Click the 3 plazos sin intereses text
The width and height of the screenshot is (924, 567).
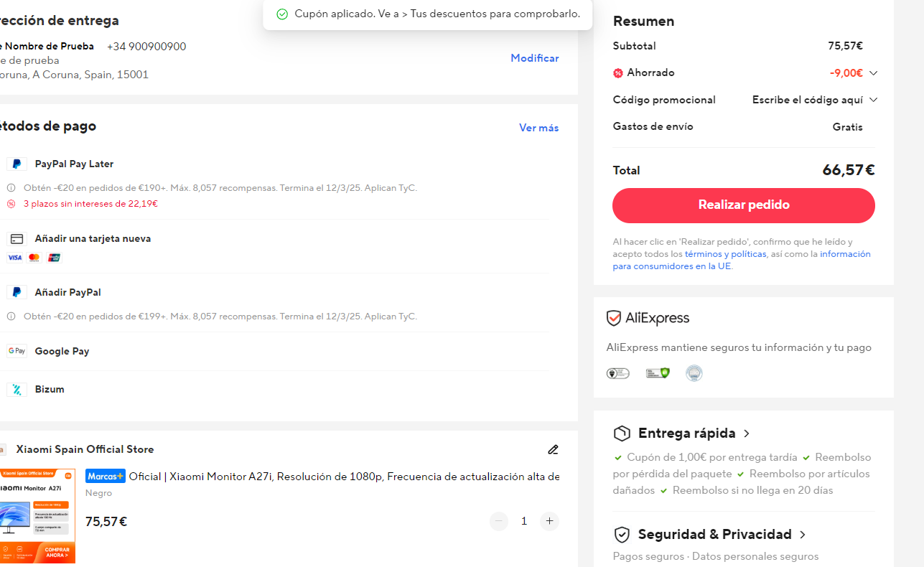tap(90, 204)
